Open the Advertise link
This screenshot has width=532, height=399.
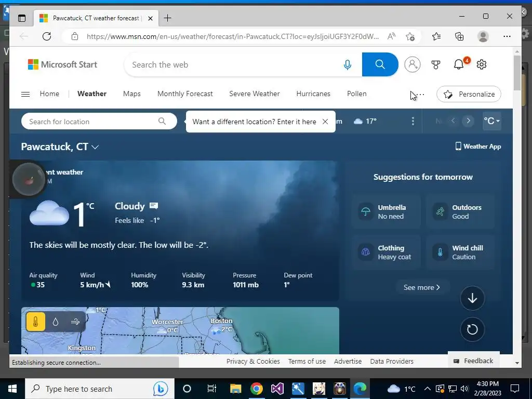pyautogui.click(x=348, y=362)
